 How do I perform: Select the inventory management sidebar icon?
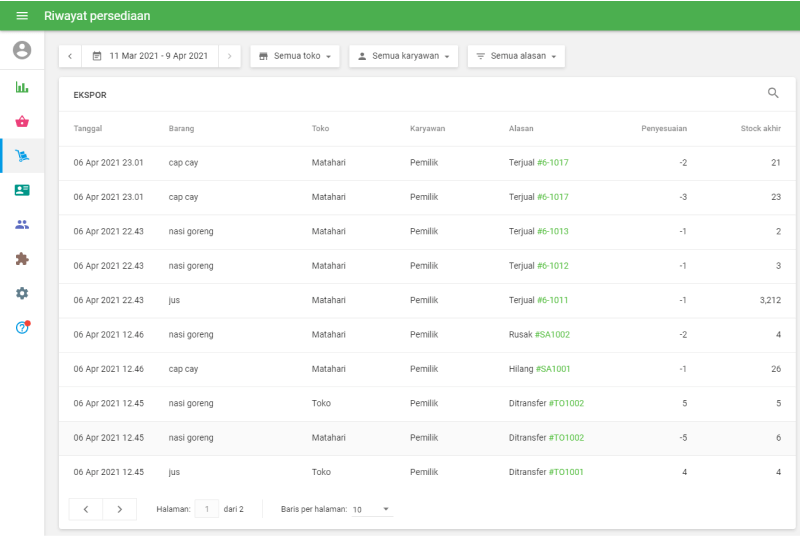click(22, 156)
